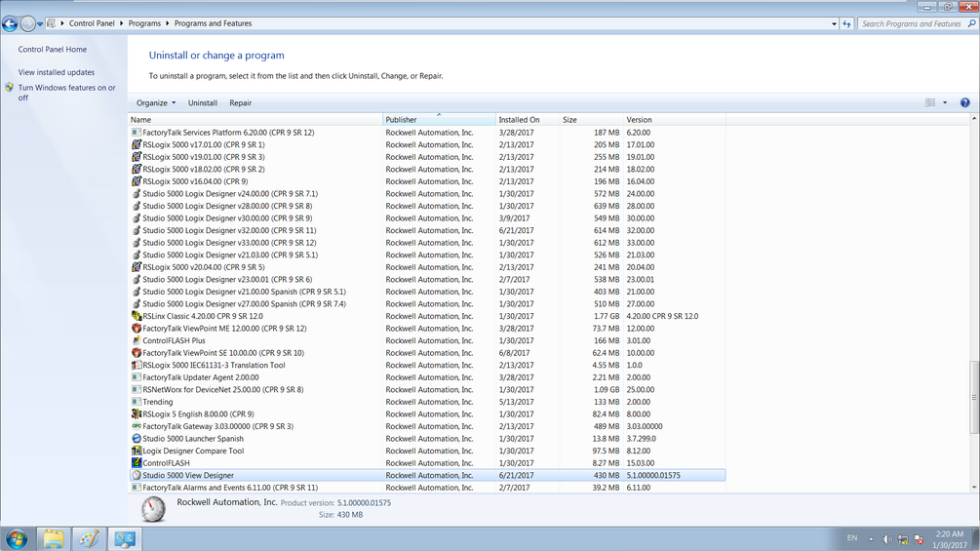The image size is (980, 551).
Task: Click the Studio 5000 Logix Designer v24.00.00 icon
Action: (137, 194)
